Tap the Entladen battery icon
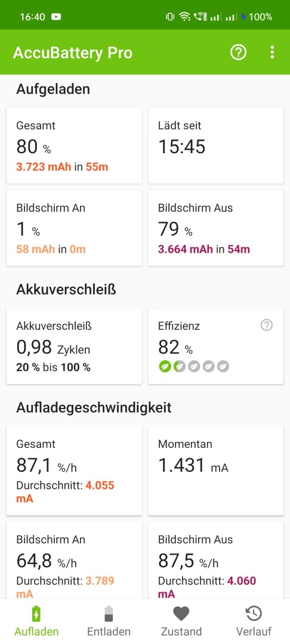This screenshot has width=290, height=644. 109,614
